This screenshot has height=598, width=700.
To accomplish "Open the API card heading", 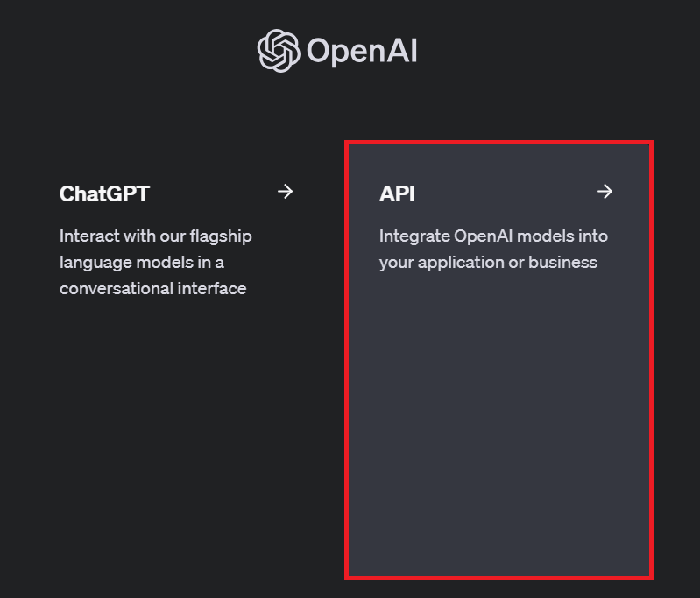I will 397,193.
